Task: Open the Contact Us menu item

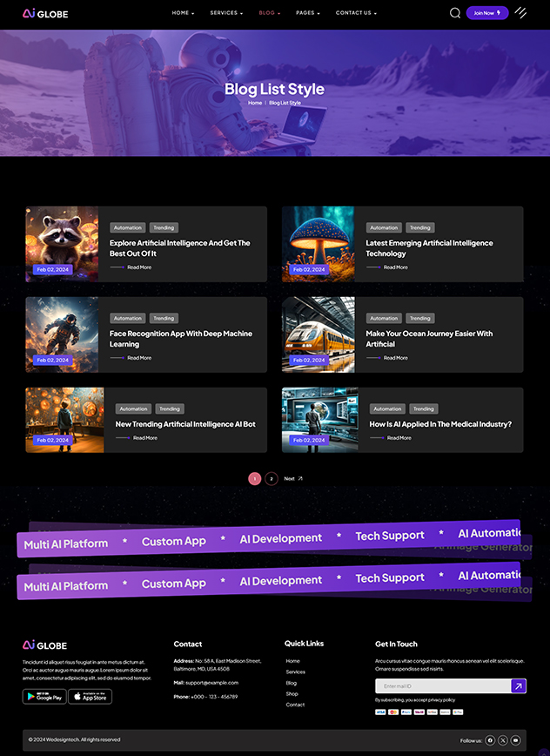Action: point(356,13)
